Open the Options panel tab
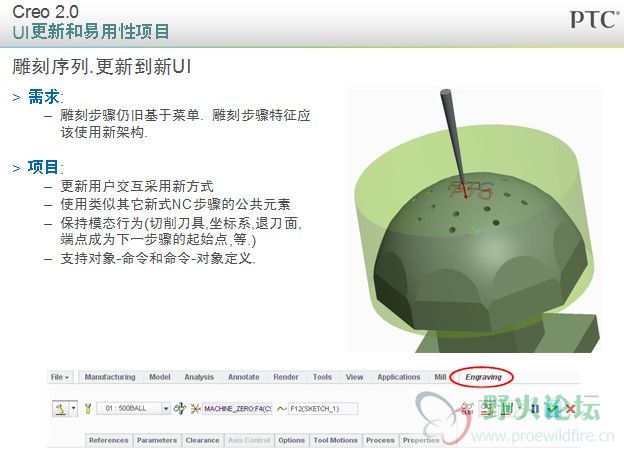The image size is (624, 454). click(x=291, y=440)
